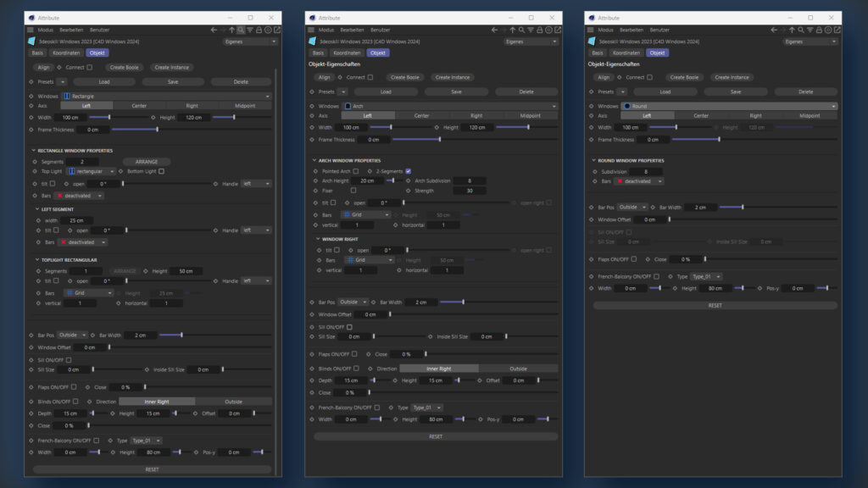The height and width of the screenshot is (488, 868).
Task: Enable Connect checkbox in Rectangle window
Action: pyautogui.click(x=90, y=68)
